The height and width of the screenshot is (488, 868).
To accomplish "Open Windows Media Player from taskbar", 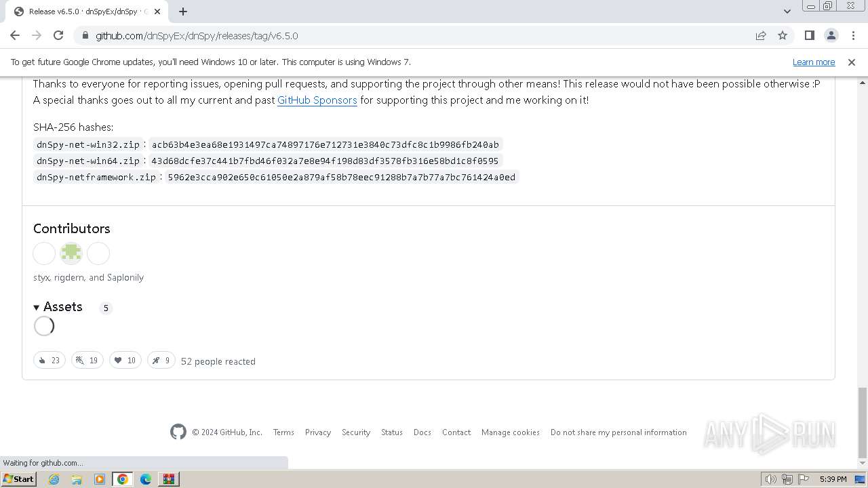I will point(100,479).
